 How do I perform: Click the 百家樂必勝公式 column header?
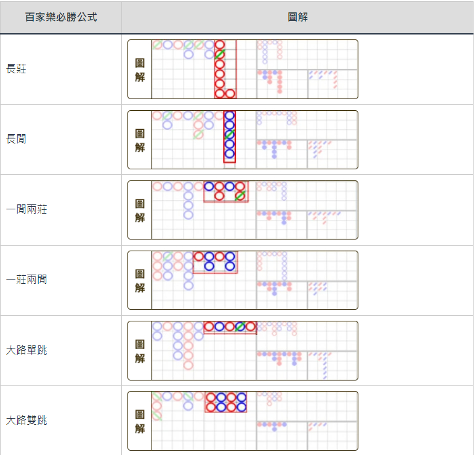[x=60, y=17]
